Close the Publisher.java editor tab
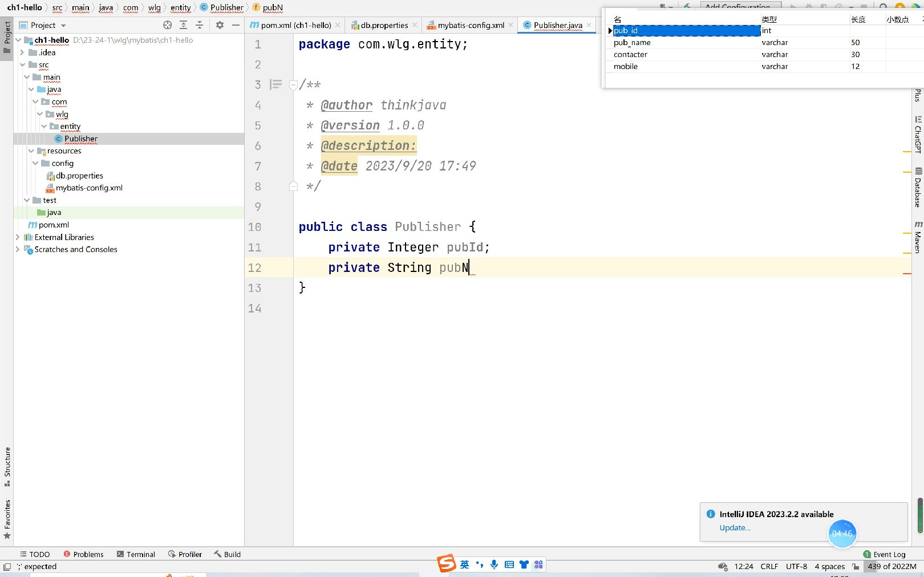The width and height of the screenshot is (924, 577). click(x=589, y=25)
